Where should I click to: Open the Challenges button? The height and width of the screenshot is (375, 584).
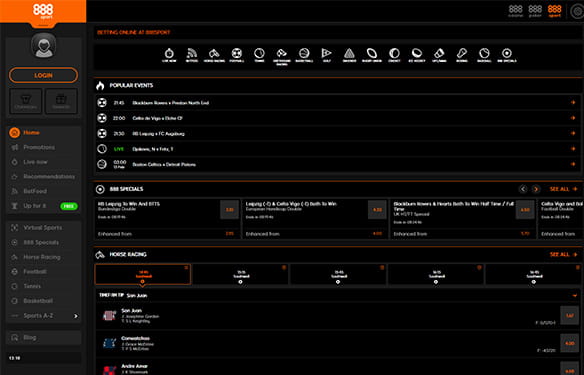click(26, 101)
